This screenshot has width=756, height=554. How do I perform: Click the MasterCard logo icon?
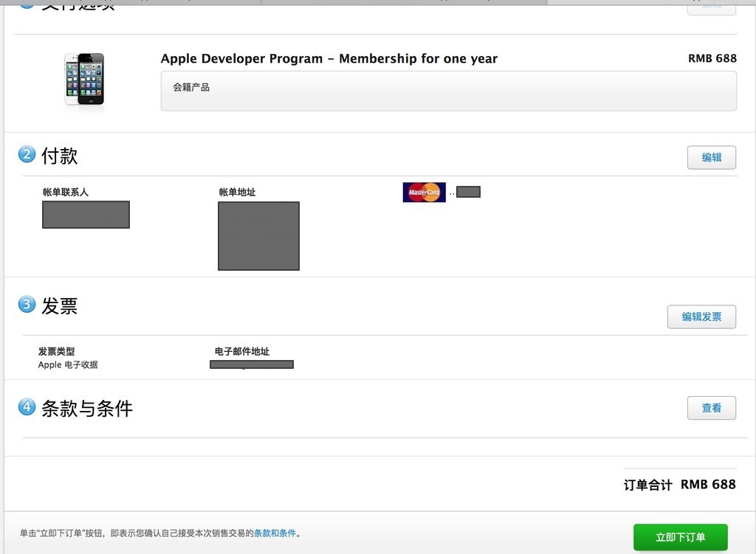pyautogui.click(x=425, y=193)
